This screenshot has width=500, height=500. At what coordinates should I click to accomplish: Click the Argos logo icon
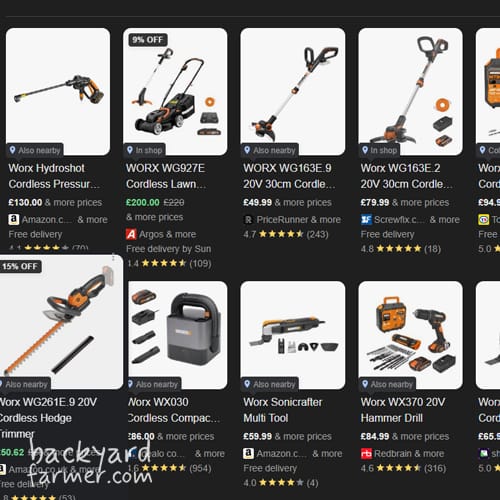(x=131, y=234)
